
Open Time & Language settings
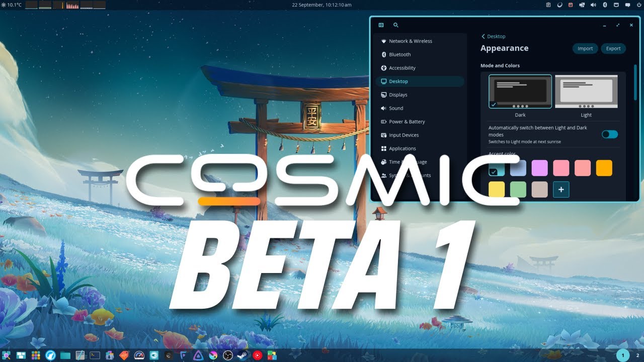point(408,162)
